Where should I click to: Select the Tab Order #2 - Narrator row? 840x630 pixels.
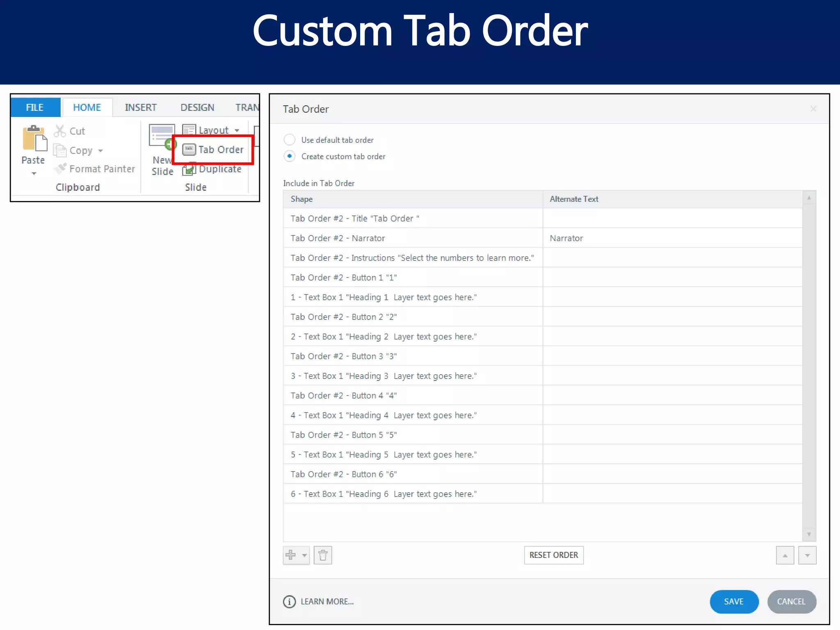tap(543, 238)
